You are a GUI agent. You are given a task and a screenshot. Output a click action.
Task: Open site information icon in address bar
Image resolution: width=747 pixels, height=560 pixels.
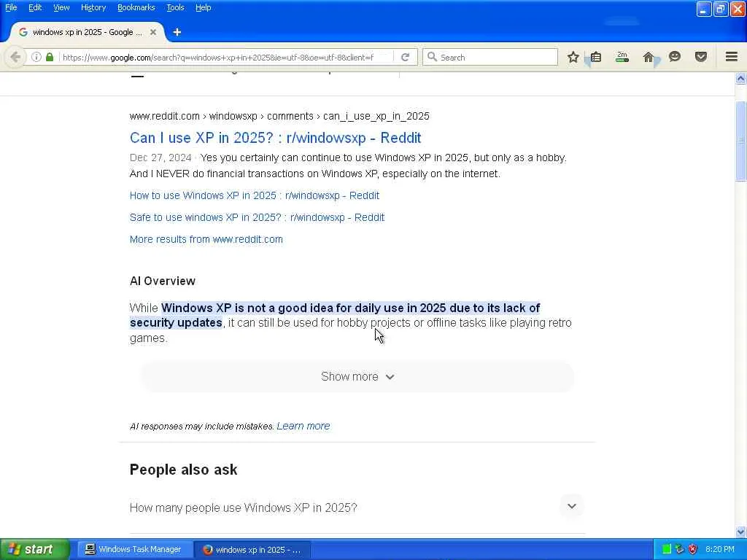pos(36,57)
